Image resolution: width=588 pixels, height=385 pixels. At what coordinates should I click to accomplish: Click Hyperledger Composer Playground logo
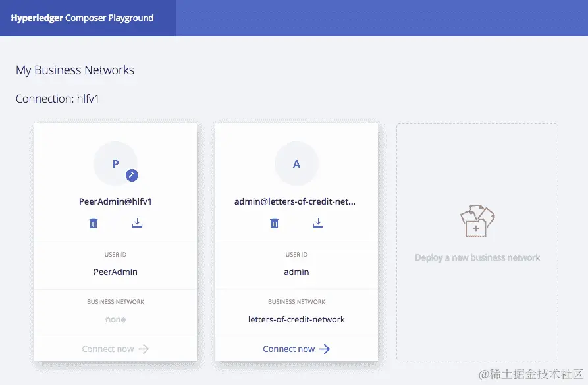82,18
